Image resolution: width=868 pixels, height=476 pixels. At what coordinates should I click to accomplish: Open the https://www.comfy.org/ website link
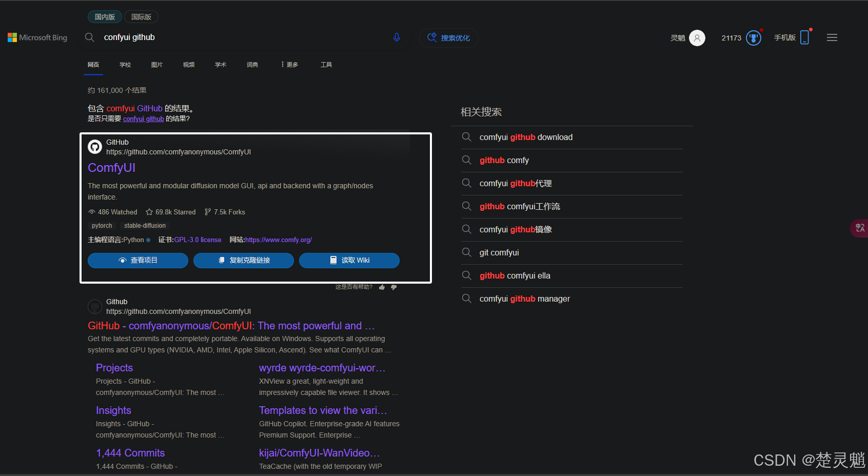279,240
